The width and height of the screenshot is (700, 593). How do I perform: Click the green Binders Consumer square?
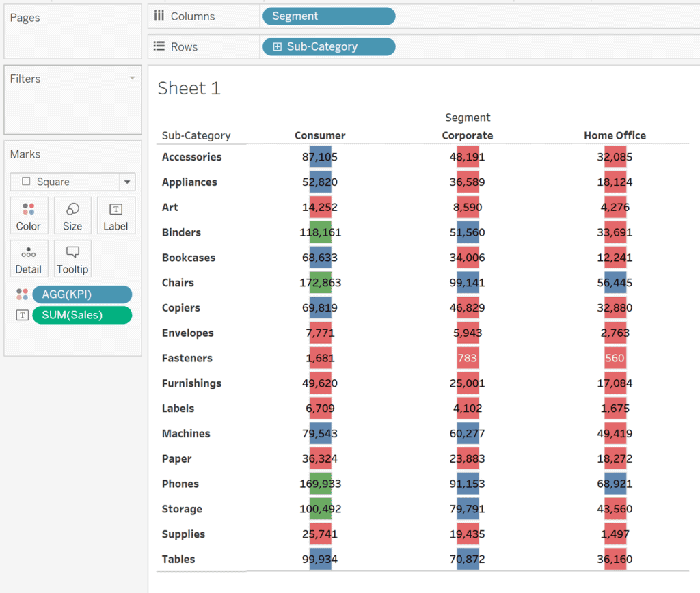pyautogui.click(x=320, y=232)
